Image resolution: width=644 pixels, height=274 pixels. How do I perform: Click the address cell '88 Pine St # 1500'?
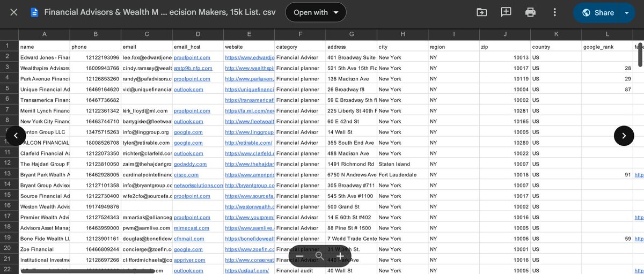[352, 228]
